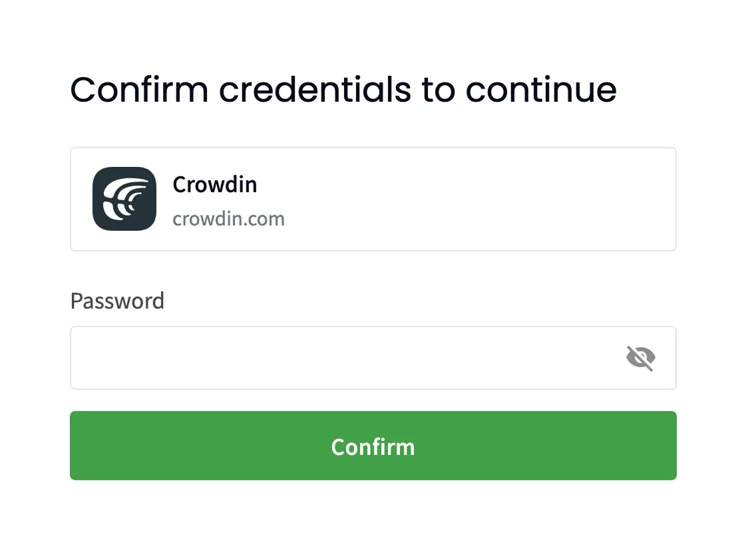Click the Password field label
This screenshot has width=754, height=560.
click(x=117, y=301)
